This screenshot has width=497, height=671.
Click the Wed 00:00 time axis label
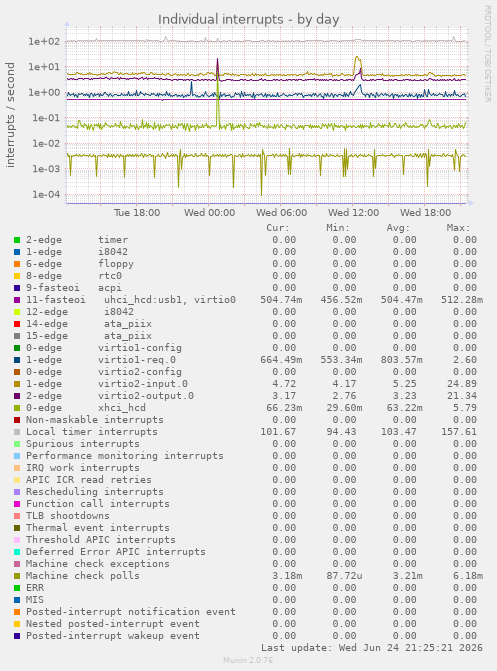[x=209, y=213]
